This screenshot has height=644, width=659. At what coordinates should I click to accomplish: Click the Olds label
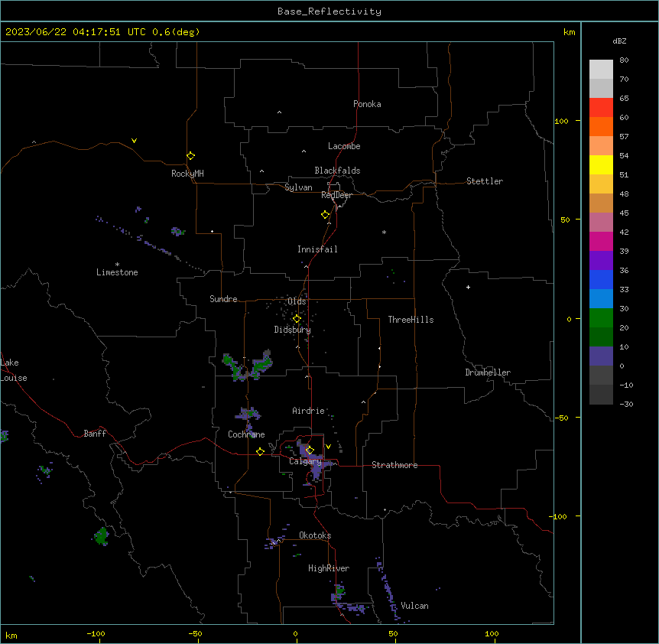pos(297,301)
